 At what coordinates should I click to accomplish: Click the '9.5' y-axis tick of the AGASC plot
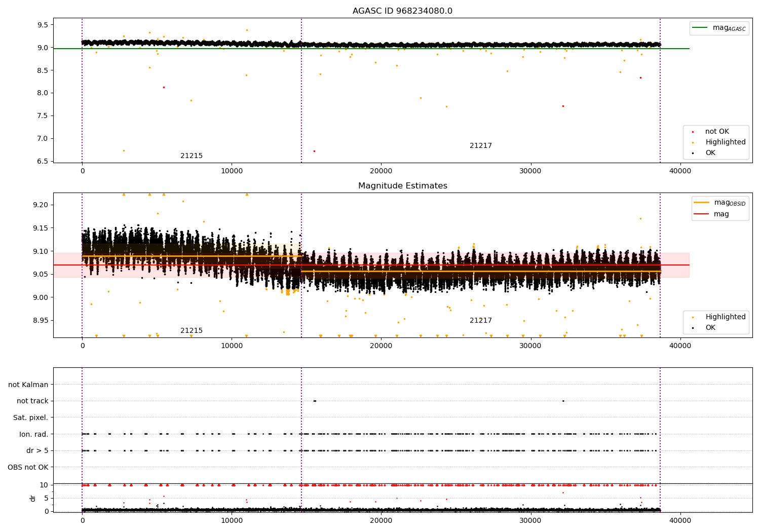click(43, 25)
